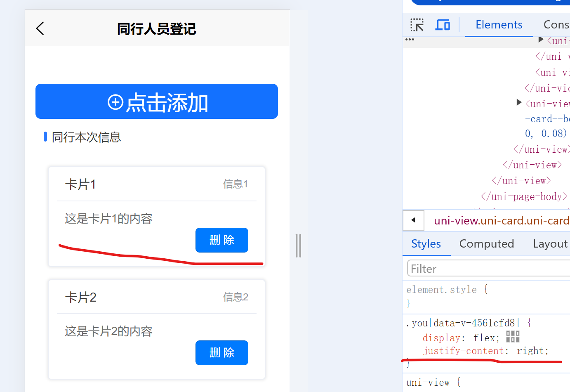Image resolution: width=570 pixels, height=392 pixels.
Task: Click the uni-view rule selector below
Action: coord(428,383)
